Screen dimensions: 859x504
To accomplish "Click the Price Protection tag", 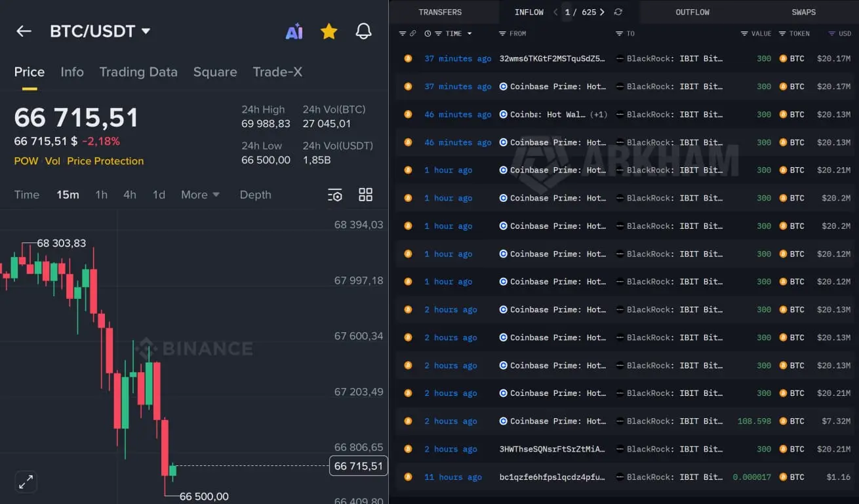I will [106, 161].
